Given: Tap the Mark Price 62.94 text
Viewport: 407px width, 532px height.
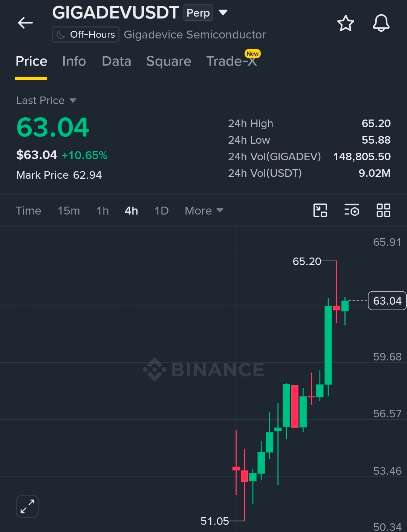Looking at the screenshot, I should pos(59,175).
